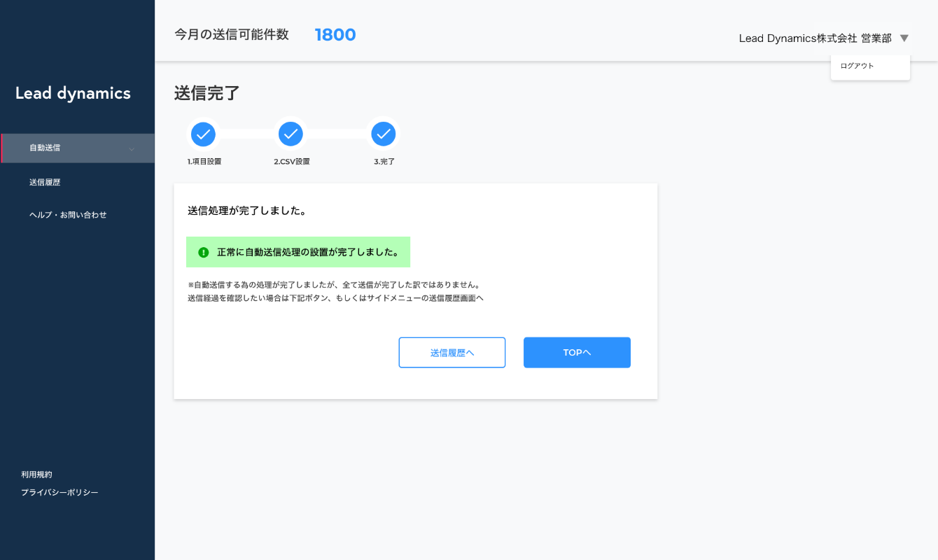Click the green info icon in success banner
938x560 pixels.
202,251
